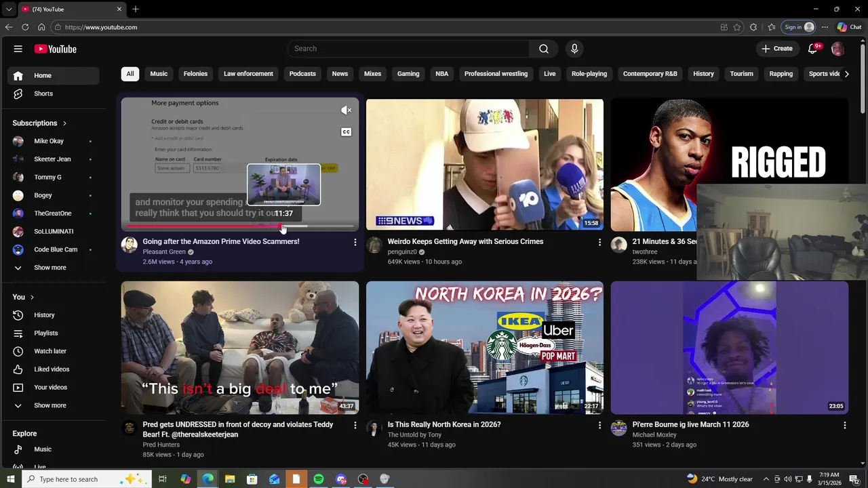Unmute the previewing video
Screen dimensions: 868x488
(346, 110)
